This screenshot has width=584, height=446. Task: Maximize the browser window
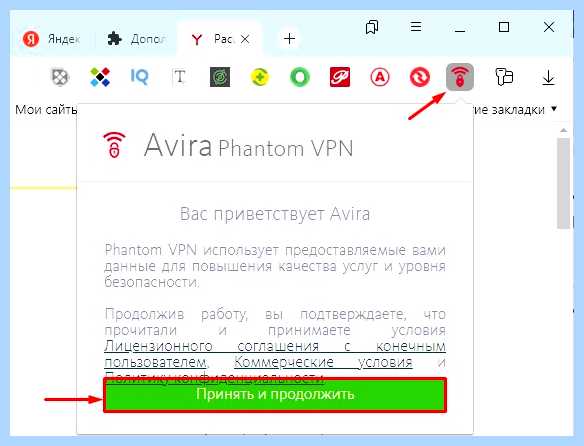coord(504,27)
